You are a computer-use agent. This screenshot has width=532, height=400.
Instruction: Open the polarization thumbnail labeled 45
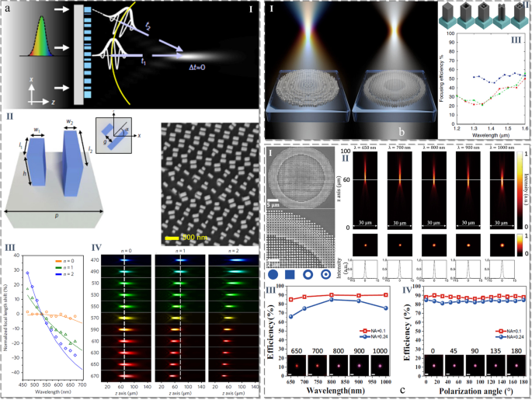pyautogui.click(x=454, y=365)
